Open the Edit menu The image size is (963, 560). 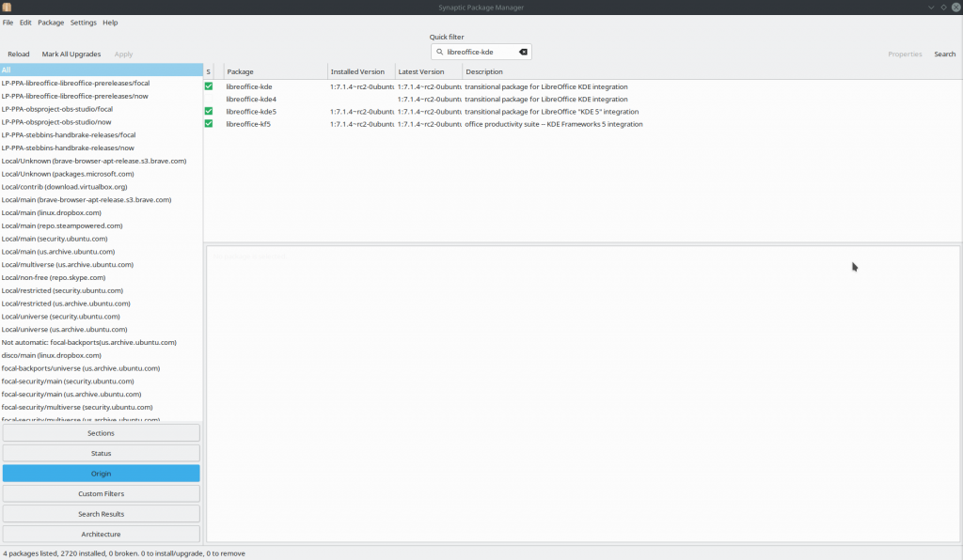click(25, 23)
